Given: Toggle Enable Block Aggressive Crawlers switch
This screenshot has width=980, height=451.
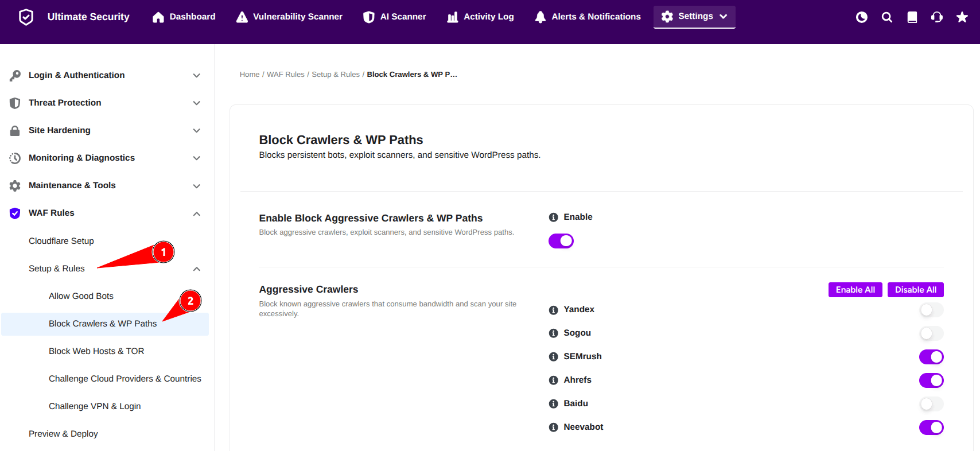Looking at the screenshot, I should click(561, 241).
